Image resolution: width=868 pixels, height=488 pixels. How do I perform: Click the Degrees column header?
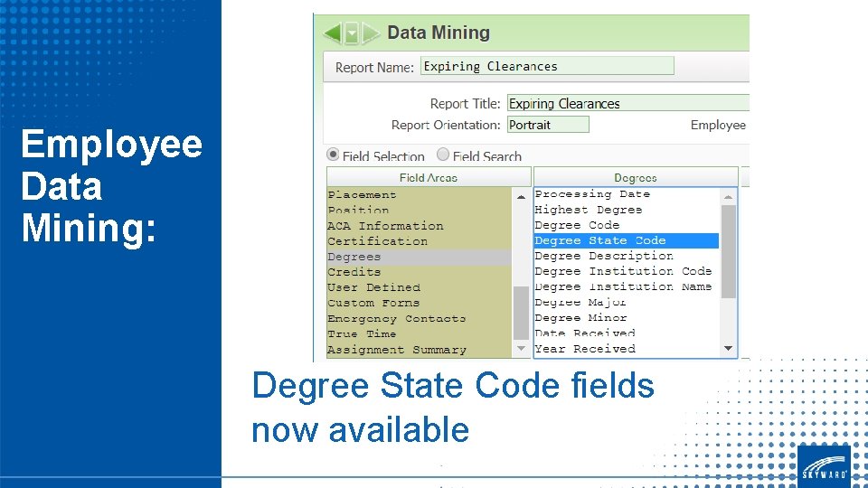tap(636, 177)
